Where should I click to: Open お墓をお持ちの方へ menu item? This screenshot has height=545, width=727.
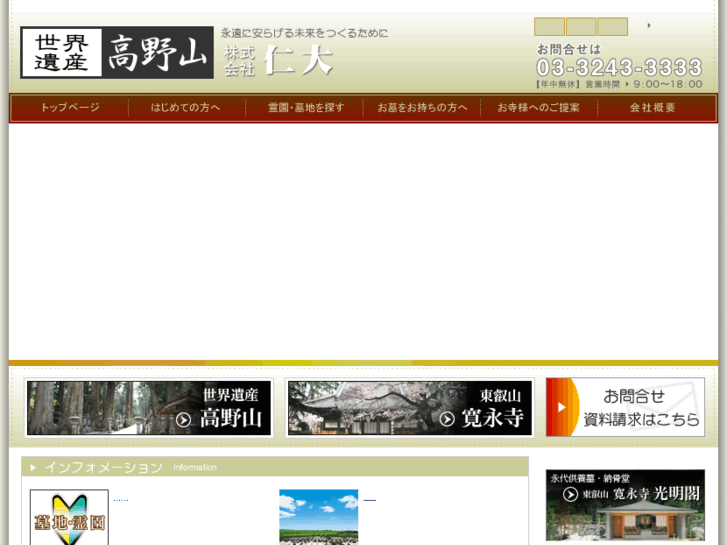(422, 108)
